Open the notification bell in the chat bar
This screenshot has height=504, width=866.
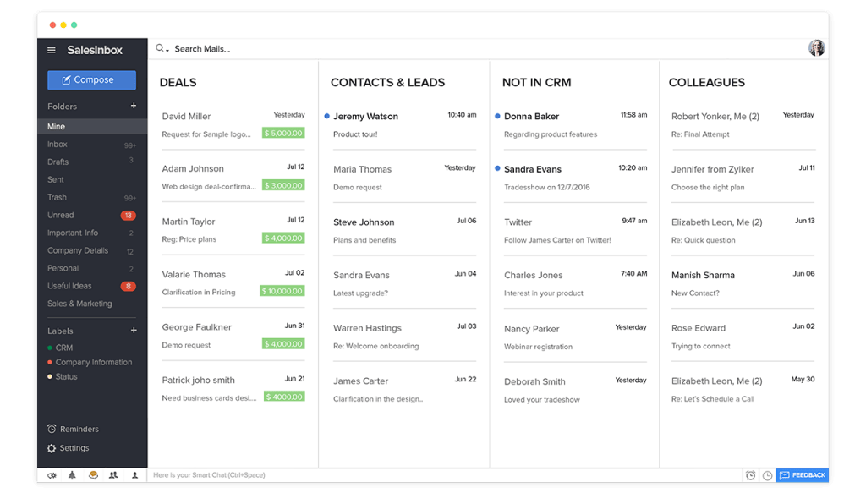pyautogui.click(x=73, y=475)
